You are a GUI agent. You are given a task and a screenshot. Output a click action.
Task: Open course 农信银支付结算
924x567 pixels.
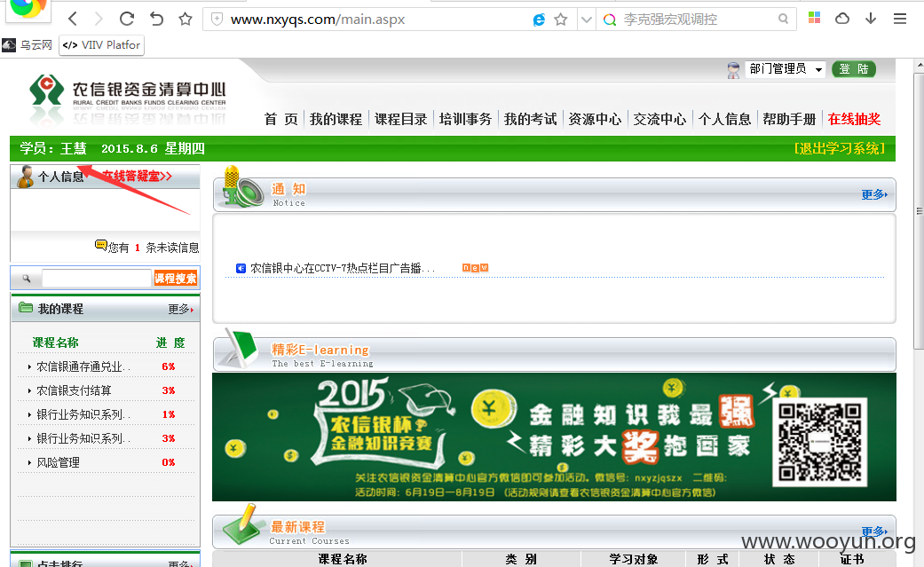click(75, 390)
